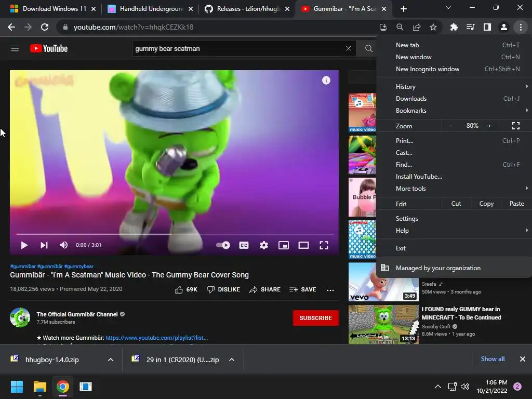The image size is (532, 399).
Task: Switch to Releases tzlion/hhugboy tab
Action: (247, 9)
